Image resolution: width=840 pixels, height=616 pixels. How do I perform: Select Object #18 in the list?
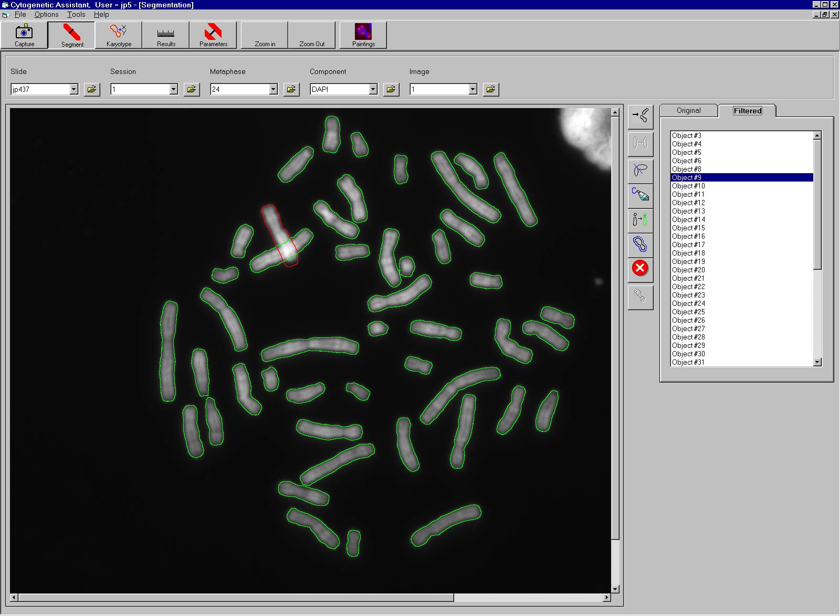742,253
